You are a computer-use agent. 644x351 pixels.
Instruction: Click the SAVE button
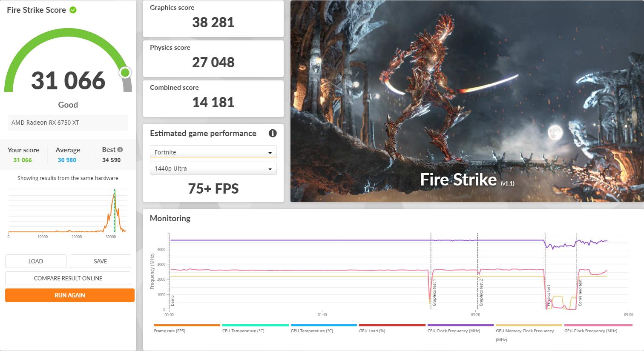(x=101, y=261)
